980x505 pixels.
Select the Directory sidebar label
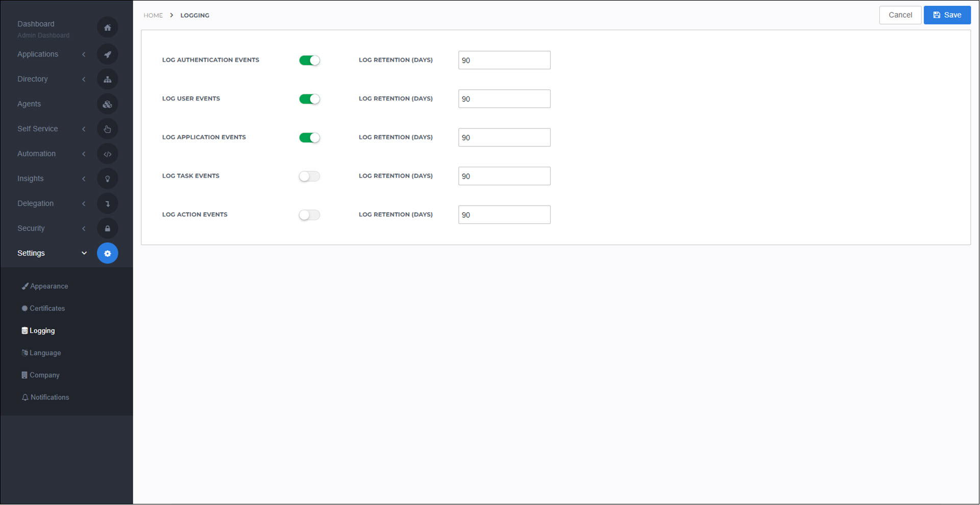33,79
